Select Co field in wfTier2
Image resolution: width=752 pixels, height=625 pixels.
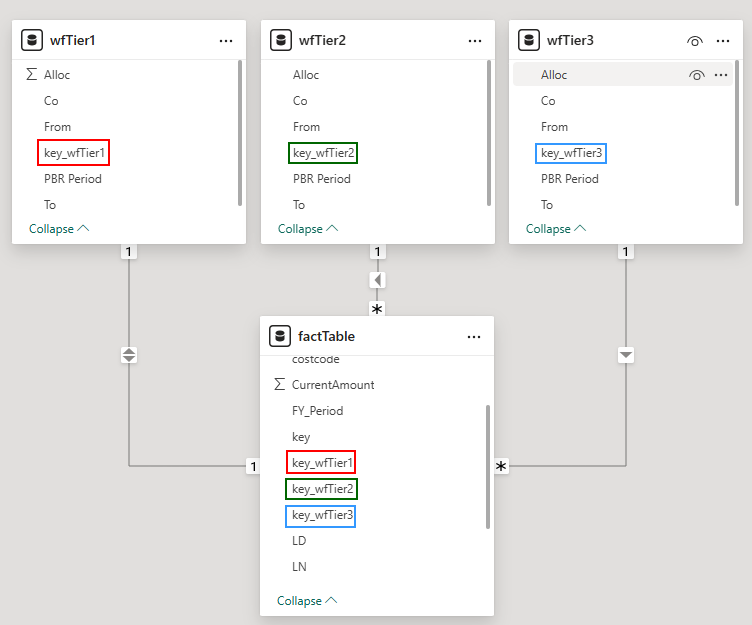point(300,101)
